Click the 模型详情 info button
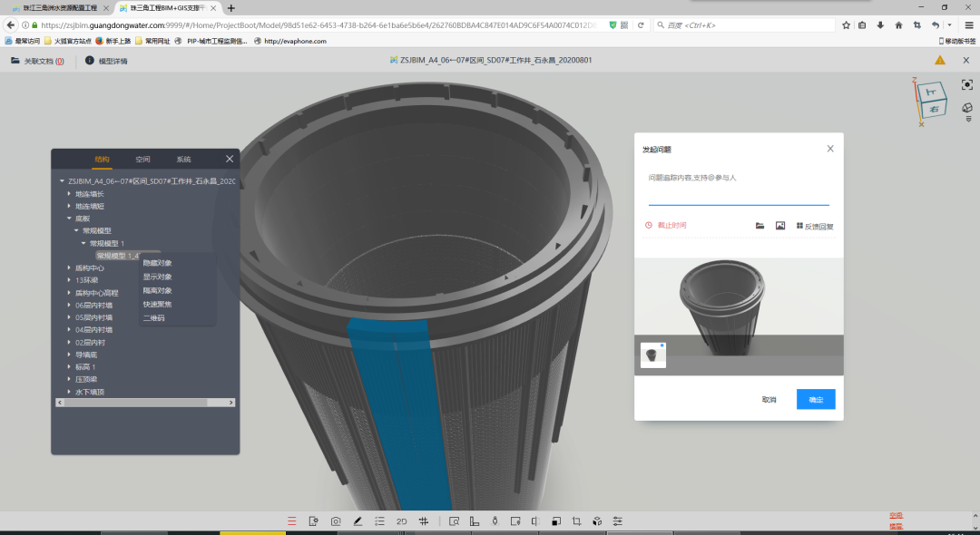980x535 pixels. [106, 61]
